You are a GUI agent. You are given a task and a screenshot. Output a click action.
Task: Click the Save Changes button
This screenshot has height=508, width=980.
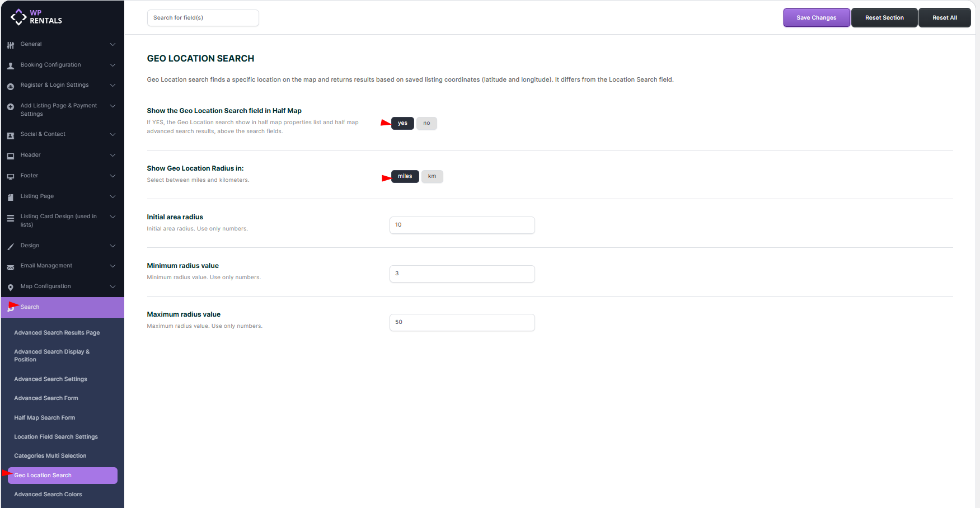816,18
